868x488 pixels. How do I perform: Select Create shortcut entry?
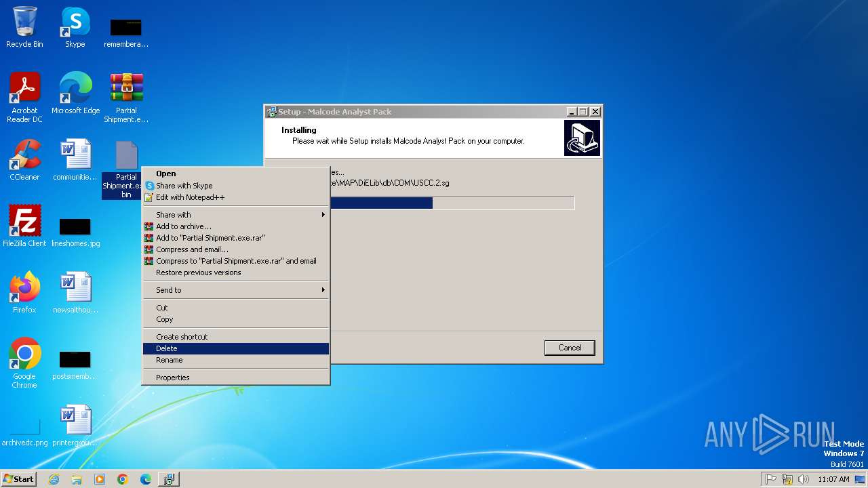pos(236,337)
